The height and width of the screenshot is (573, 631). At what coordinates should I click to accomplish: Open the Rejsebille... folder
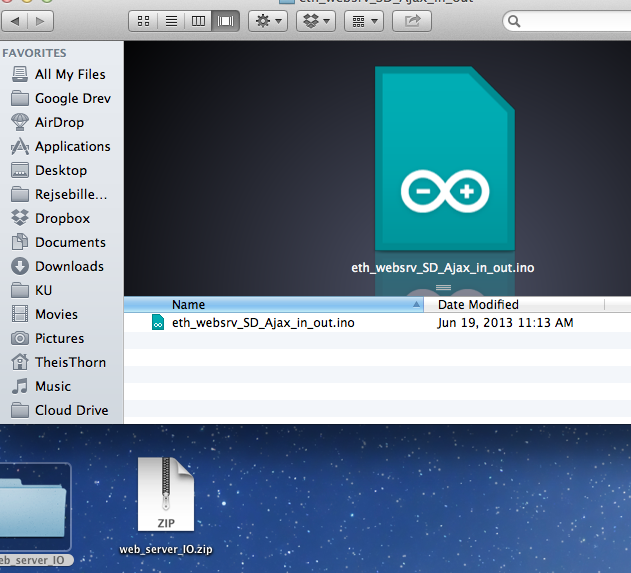pos(60,194)
